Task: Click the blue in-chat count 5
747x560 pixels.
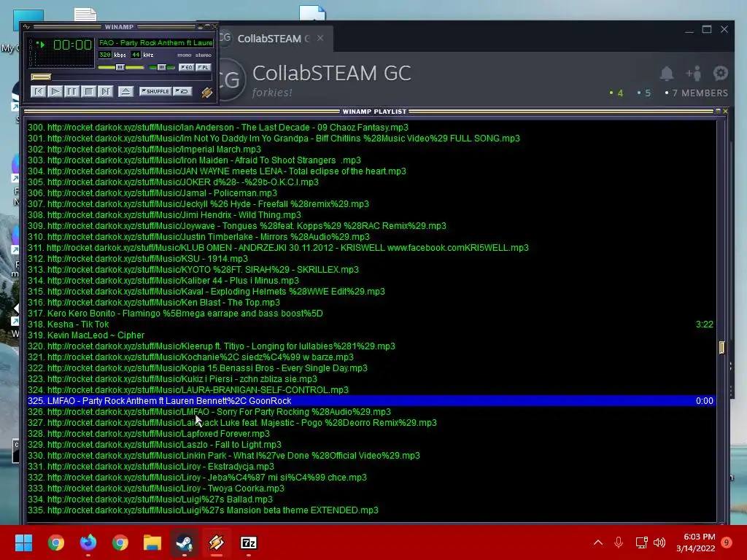Action: coord(648,93)
